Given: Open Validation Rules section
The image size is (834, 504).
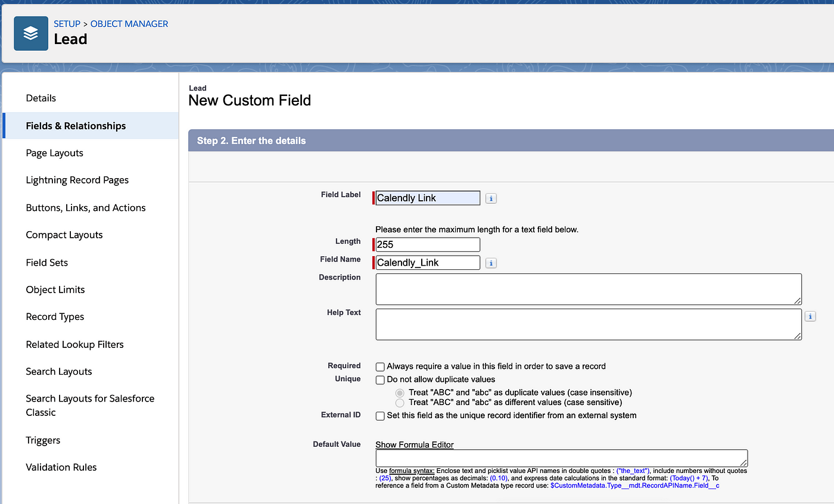Looking at the screenshot, I should (61, 467).
